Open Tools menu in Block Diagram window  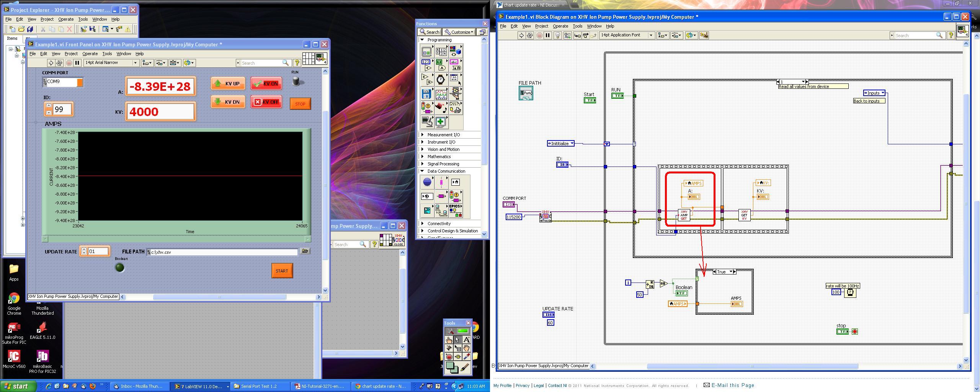tap(577, 26)
